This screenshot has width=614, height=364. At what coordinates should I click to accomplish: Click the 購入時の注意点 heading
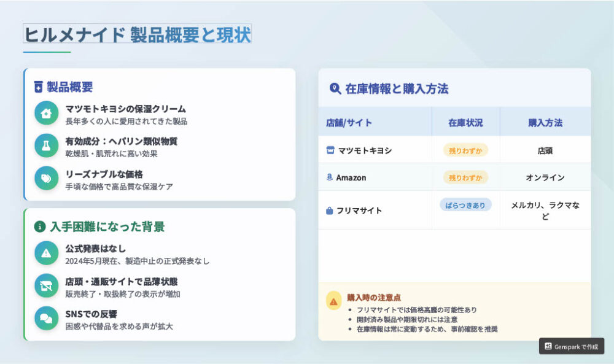tap(373, 298)
